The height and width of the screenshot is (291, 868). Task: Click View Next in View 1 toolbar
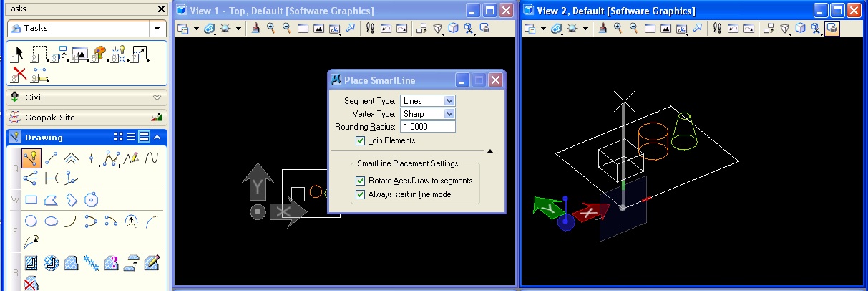click(x=401, y=29)
